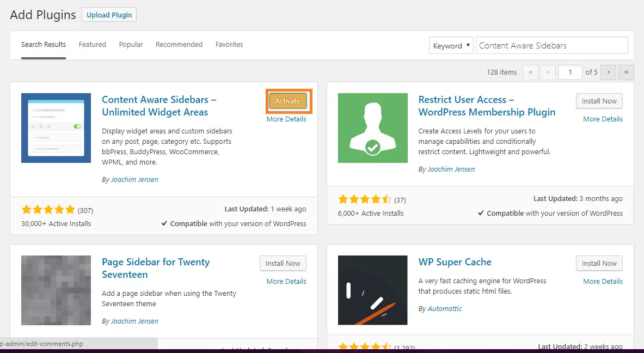Image resolution: width=644 pixels, height=353 pixels.
Task: Go to first page of results
Action: [530, 72]
